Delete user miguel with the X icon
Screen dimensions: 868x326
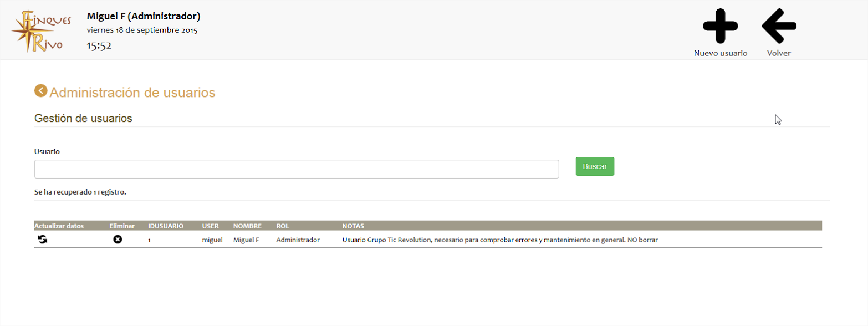(118, 240)
